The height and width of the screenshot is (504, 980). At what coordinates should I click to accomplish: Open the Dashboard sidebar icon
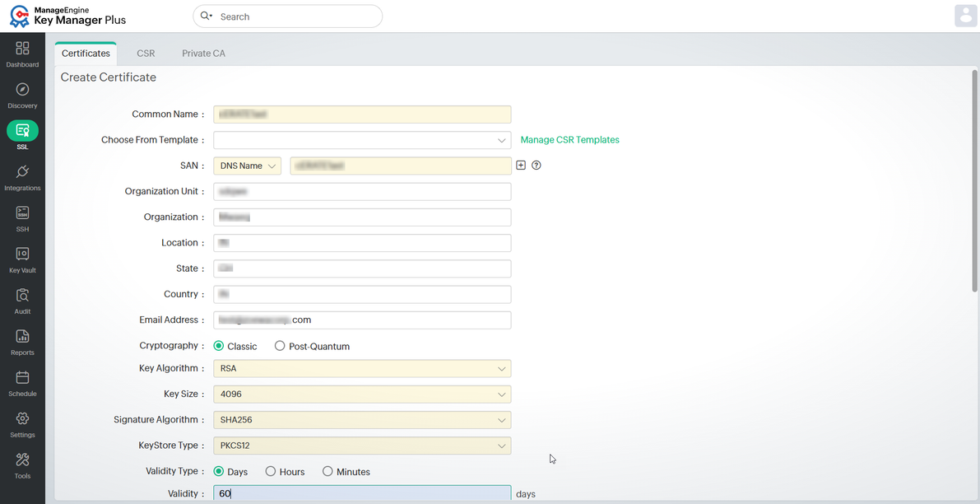[x=22, y=48]
